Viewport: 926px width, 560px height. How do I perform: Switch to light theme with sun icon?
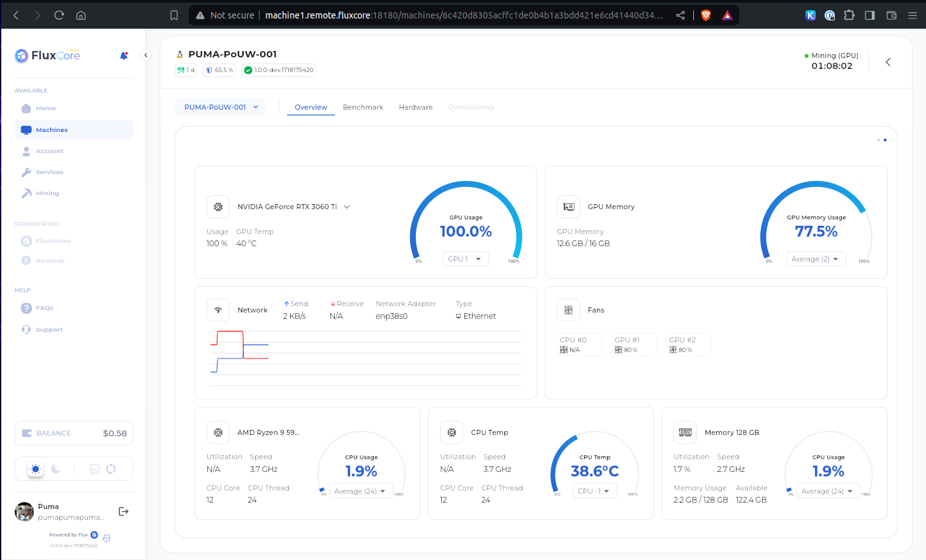point(36,469)
